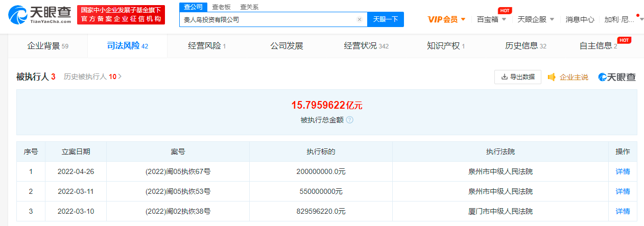
Task: Select the 查关系 search tab
Action: pyautogui.click(x=249, y=7)
